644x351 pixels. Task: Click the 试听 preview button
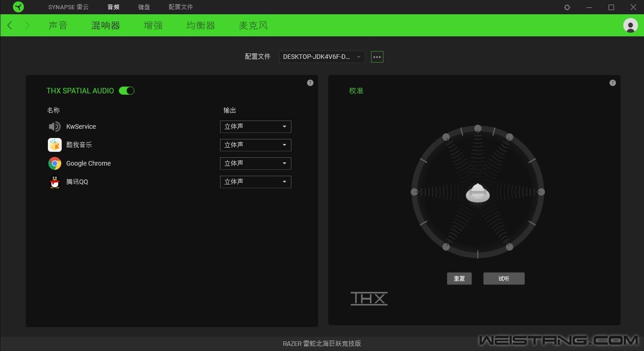504,279
